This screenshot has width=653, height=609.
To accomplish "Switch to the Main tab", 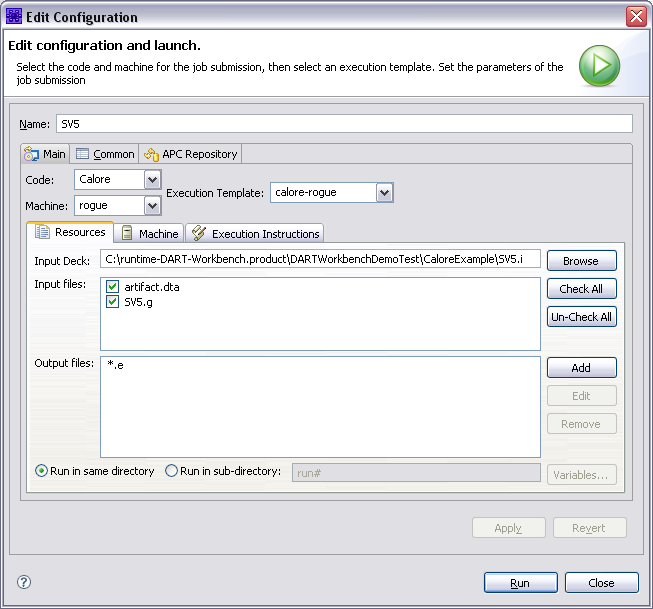I will [45, 154].
